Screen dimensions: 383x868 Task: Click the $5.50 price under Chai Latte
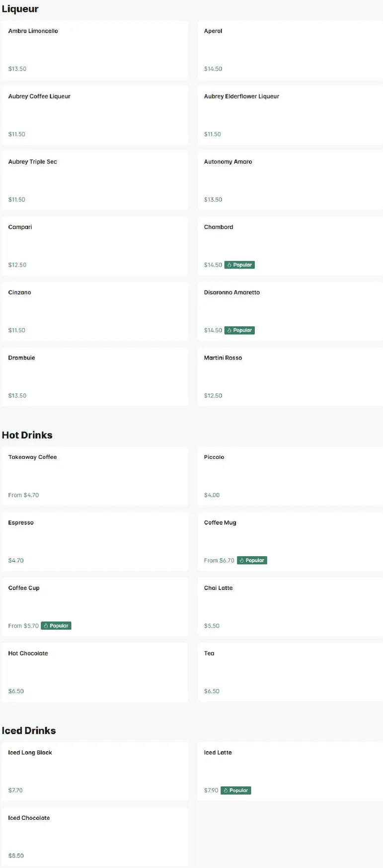coord(212,626)
